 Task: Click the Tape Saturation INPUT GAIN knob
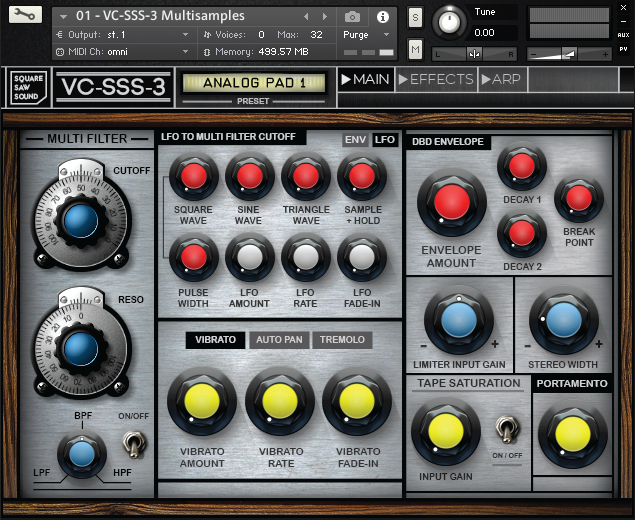[446, 431]
